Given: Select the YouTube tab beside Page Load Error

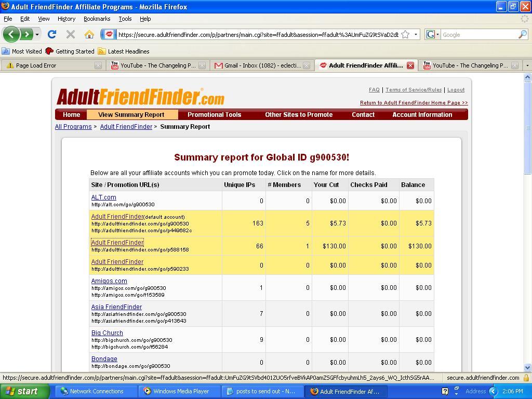Looking at the screenshot, I should (x=158, y=65).
